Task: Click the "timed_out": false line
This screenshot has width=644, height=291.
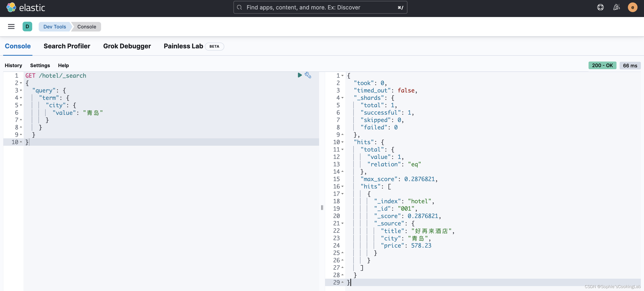Action: tap(385, 90)
